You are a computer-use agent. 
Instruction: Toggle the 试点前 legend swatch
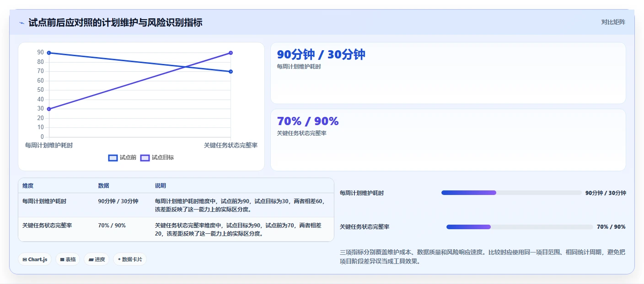tap(113, 158)
